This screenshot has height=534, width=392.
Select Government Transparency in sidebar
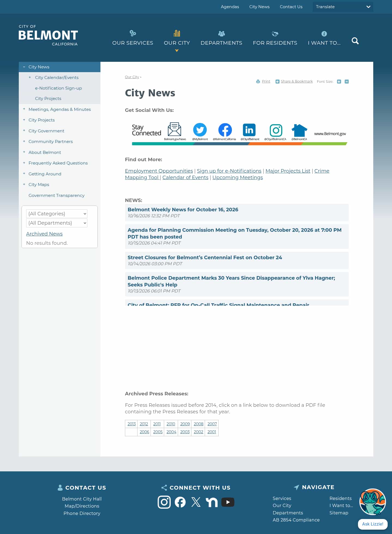tap(56, 195)
